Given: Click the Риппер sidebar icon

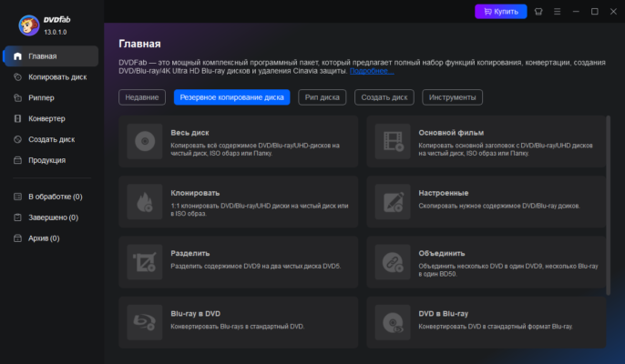Looking at the screenshot, I should (17, 97).
